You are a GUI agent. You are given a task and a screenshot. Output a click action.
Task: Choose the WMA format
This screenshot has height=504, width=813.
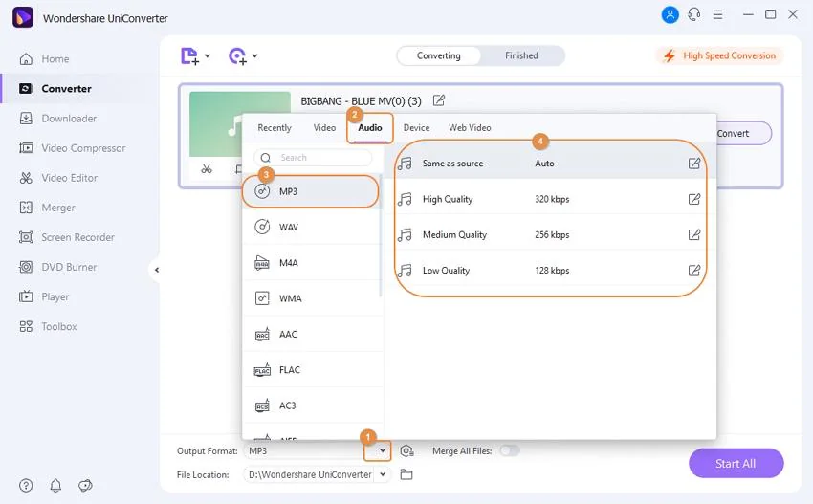coord(313,298)
